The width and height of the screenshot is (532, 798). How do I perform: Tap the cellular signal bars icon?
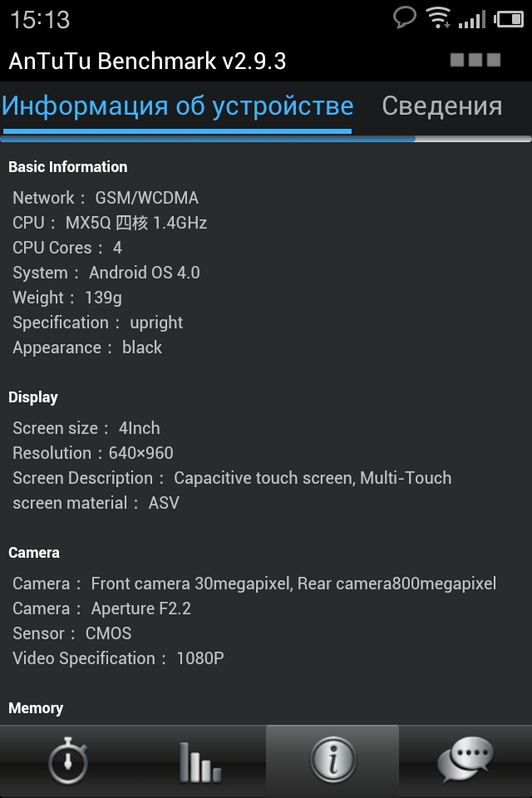[472, 20]
